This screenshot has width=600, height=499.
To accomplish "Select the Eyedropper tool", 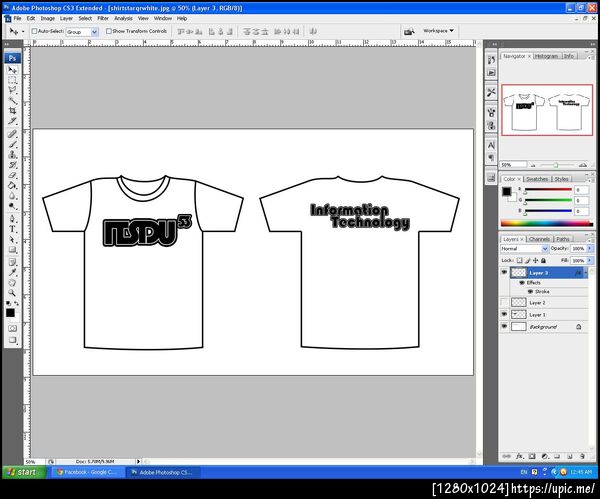I will click(x=12, y=272).
